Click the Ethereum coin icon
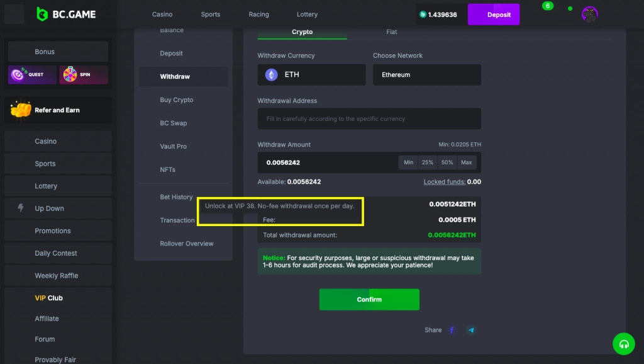This screenshot has height=364, width=644. click(x=271, y=74)
